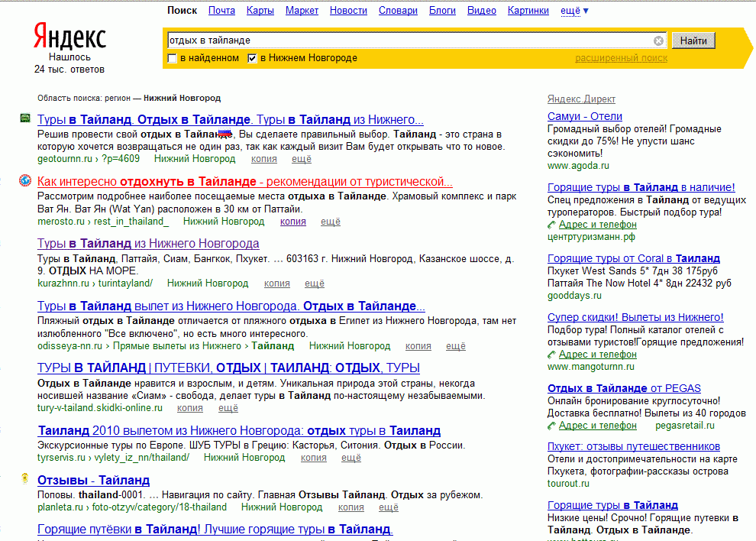Open 'Туры в Тайланд из Нижнего Новгорода' result
The height and width of the screenshot is (541, 756).
pyautogui.click(x=148, y=244)
